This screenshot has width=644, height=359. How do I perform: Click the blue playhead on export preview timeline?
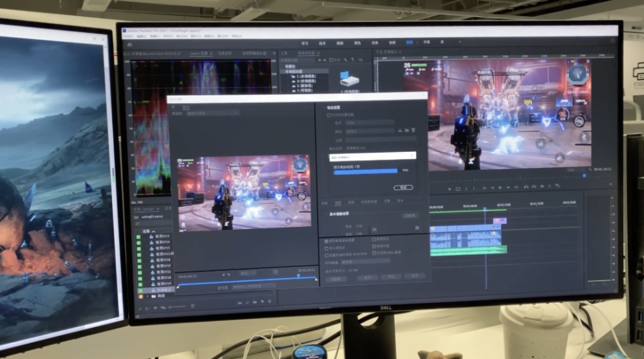[x=299, y=277]
